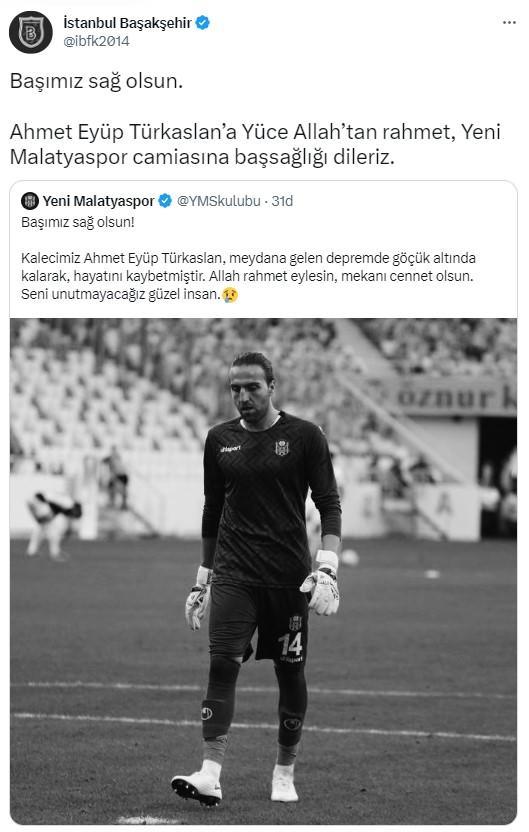Open Yeni Malatyaspor display name link
The width and height of the screenshot is (529, 832).
pos(98,201)
